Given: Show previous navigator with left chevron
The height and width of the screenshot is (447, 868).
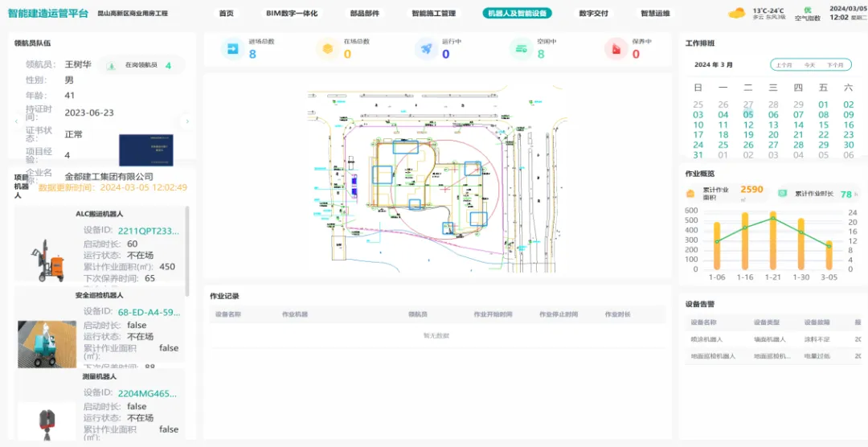Looking at the screenshot, I should [x=17, y=121].
